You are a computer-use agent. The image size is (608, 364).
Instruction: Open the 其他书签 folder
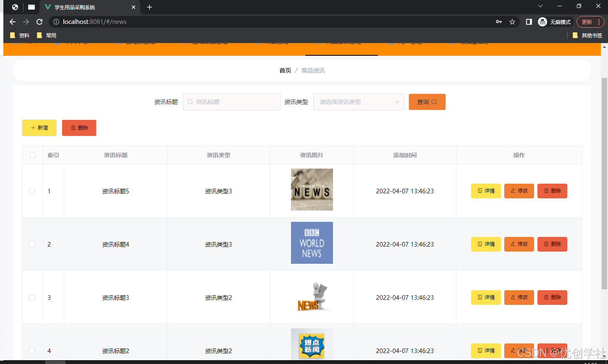pos(587,35)
